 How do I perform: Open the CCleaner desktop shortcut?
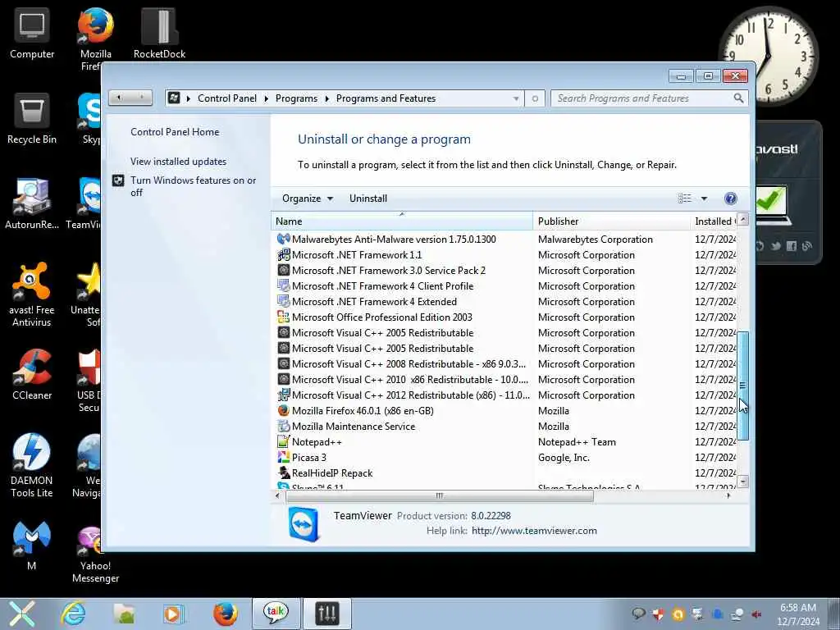coord(32,374)
